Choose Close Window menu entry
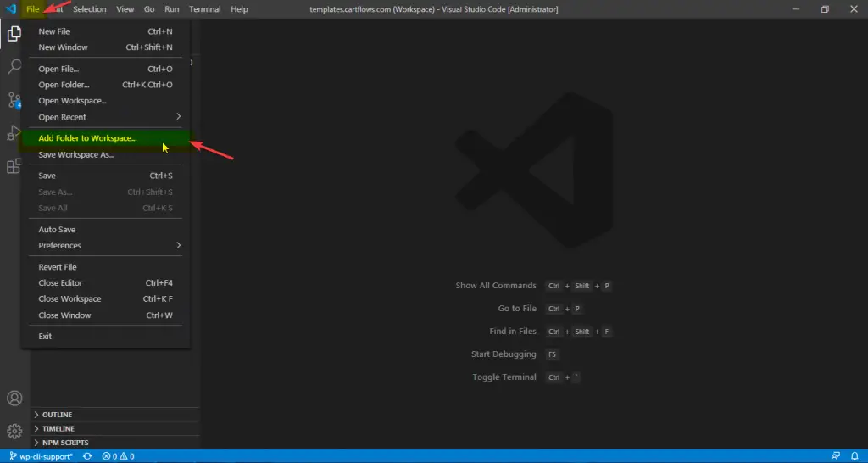Screen dimensions: 868x463 [105, 315]
